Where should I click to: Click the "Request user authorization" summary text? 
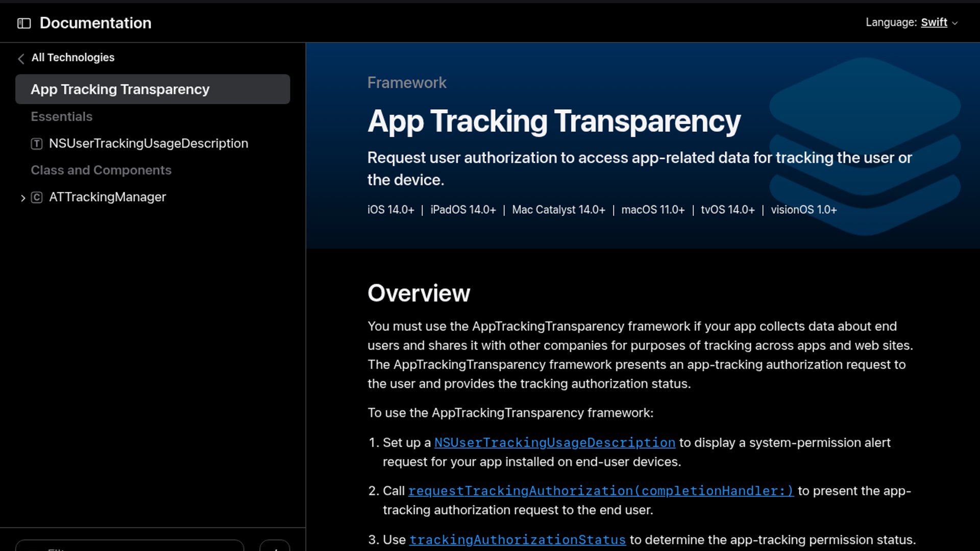click(x=640, y=169)
